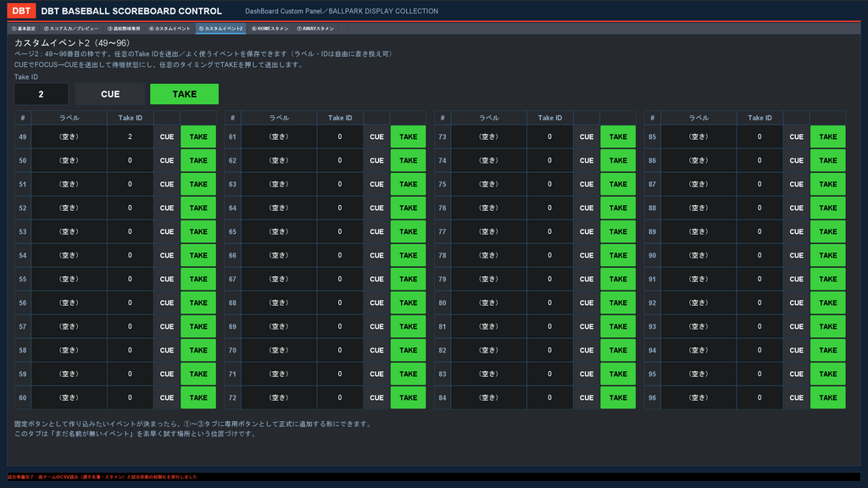The width and height of the screenshot is (868, 488).
Task: Click the Take ID field of row 70
Action: (340, 350)
